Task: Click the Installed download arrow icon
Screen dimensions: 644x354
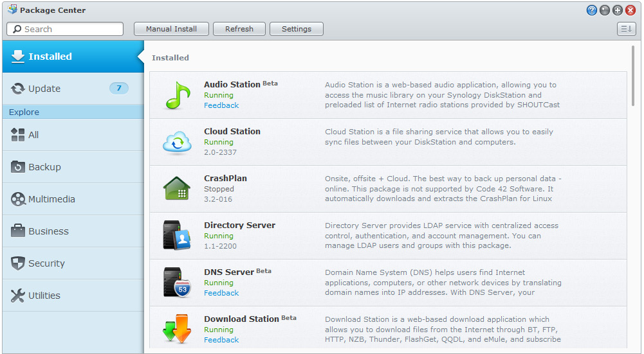Action: coord(17,57)
